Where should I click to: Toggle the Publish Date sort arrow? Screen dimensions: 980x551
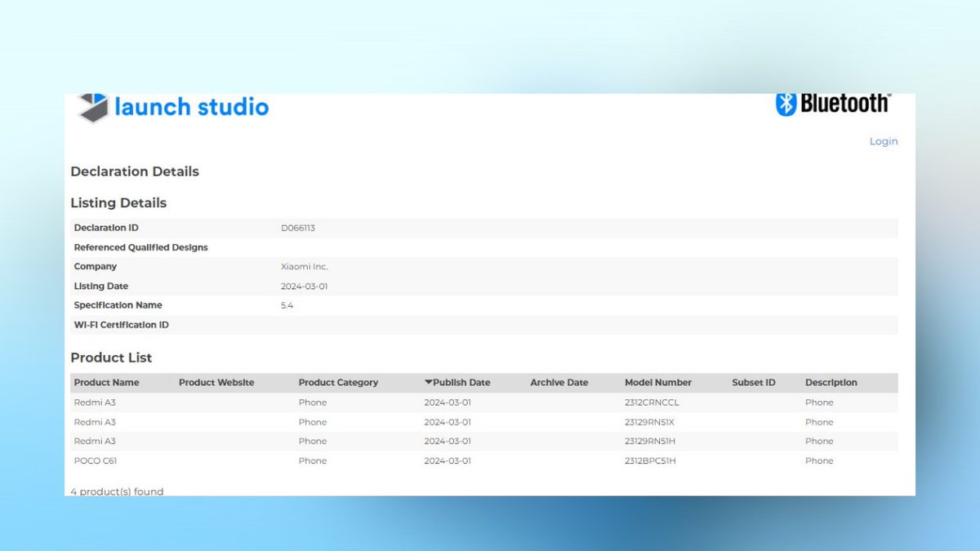(428, 382)
